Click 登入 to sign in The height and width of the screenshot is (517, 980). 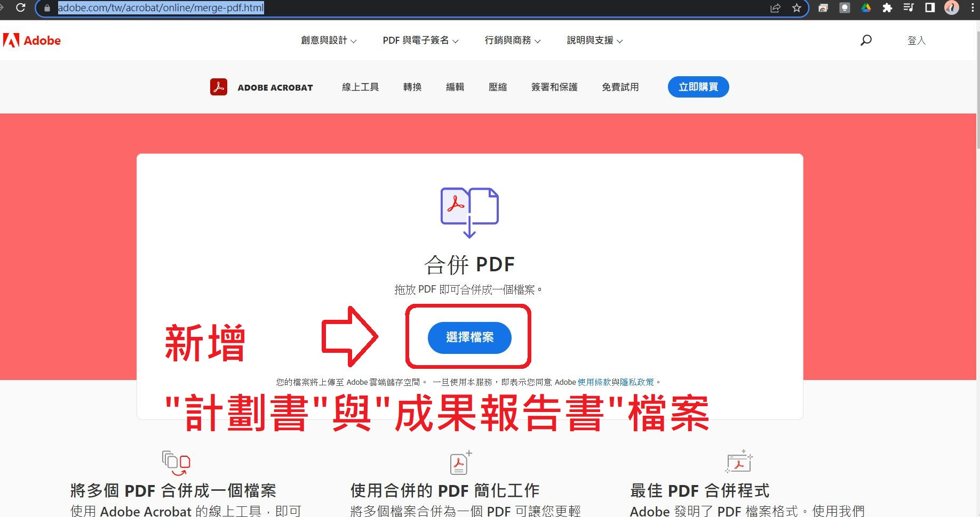[x=916, y=41]
